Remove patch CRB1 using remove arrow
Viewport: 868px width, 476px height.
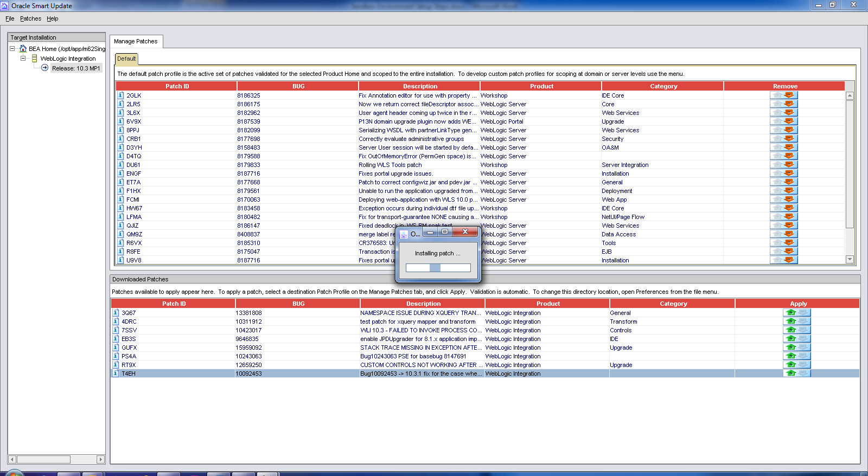pyautogui.click(x=789, y=139)
